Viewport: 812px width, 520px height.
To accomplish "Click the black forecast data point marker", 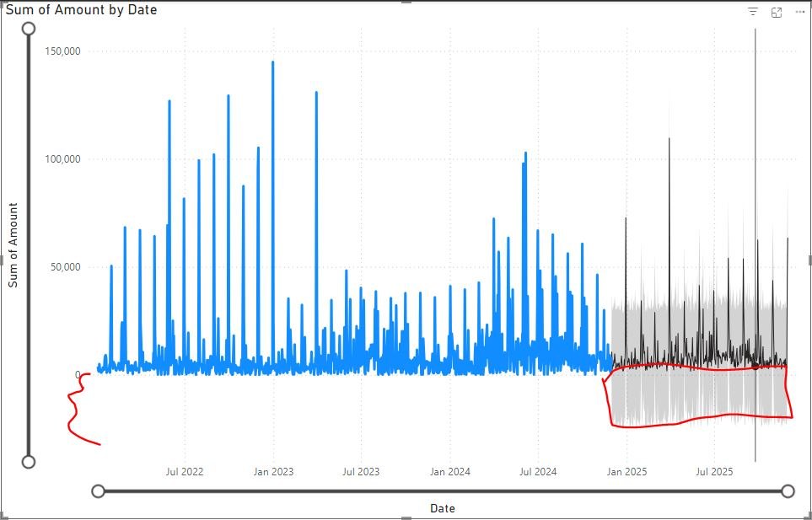I will (755, 367).
